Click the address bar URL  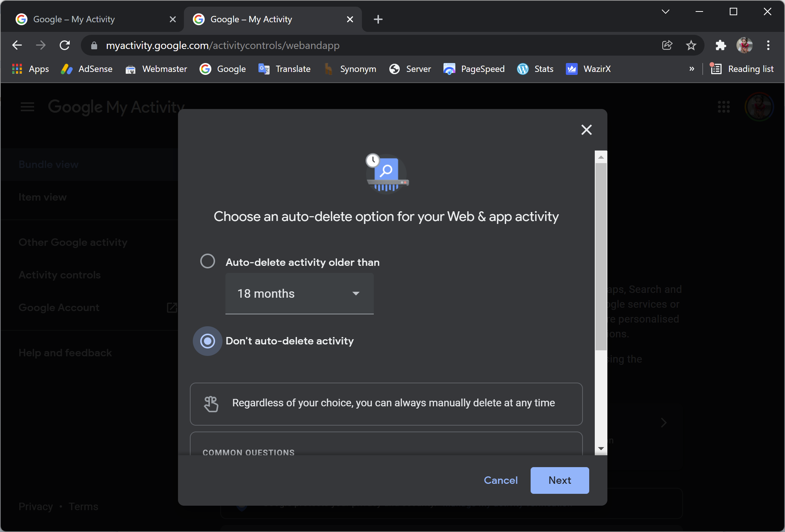(222, 46)
